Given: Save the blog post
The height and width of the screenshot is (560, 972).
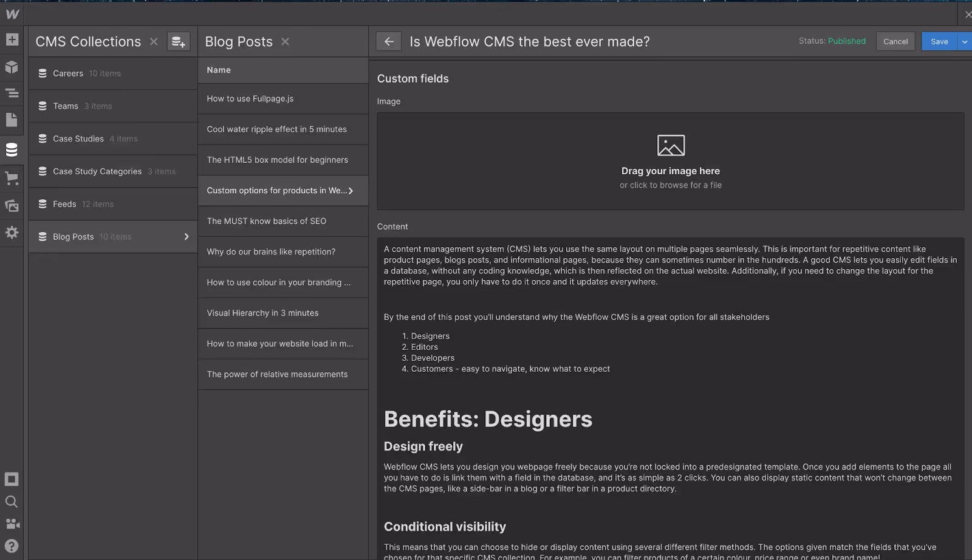Looking at the screenshot, I should pyautogui.click(x=939, y=41).
